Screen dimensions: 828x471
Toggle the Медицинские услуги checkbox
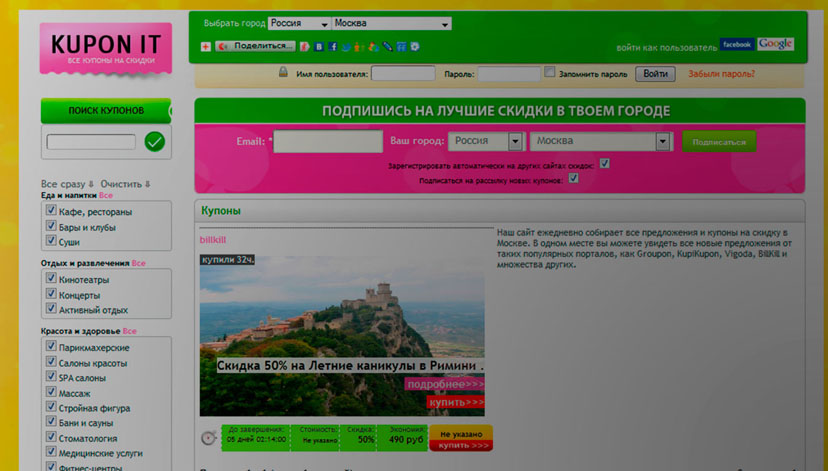pyautogui.click(x=51, y=451)
